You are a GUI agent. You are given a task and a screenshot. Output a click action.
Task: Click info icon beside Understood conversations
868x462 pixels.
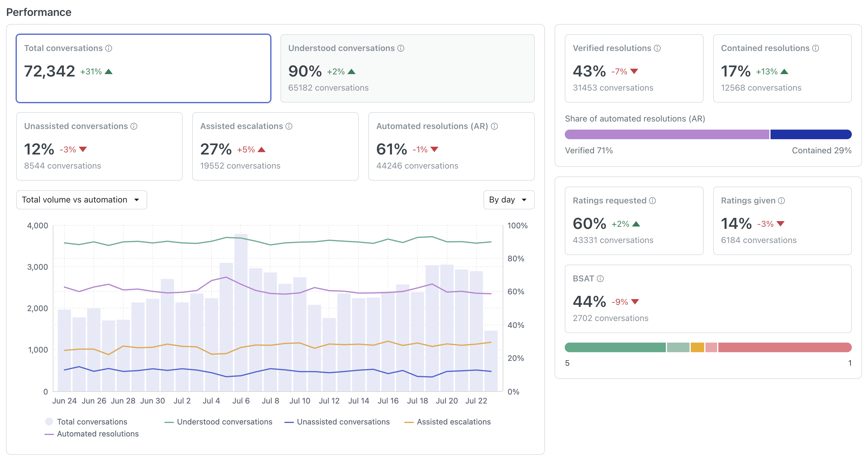[401, 48]
